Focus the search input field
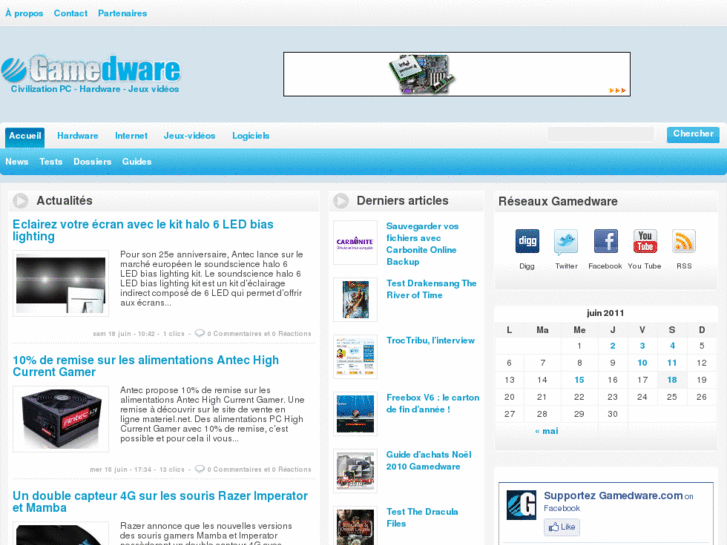Viewport: 727px width, 545px height. pos(601,134)
